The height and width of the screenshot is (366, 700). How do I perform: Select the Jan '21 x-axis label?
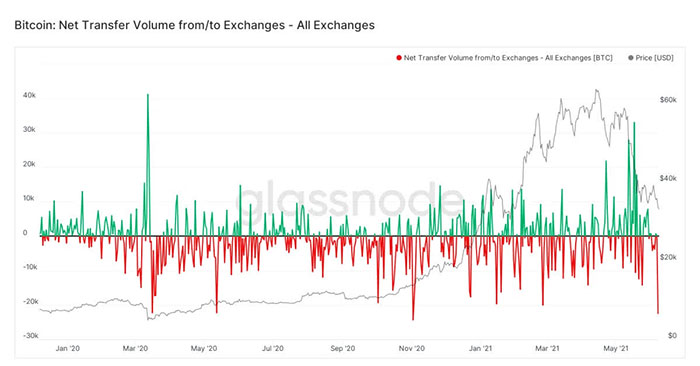[480, 348]
